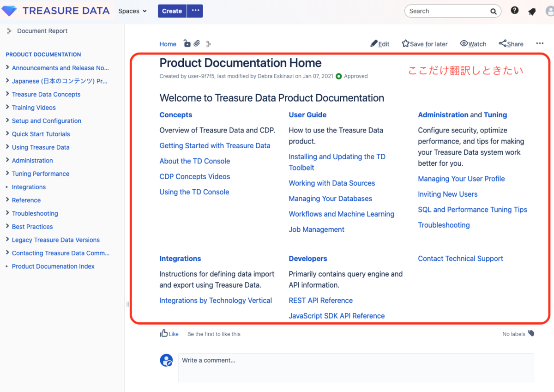Click the Concepts heading link
554x392 pixels.
click(x=176, y=115)
